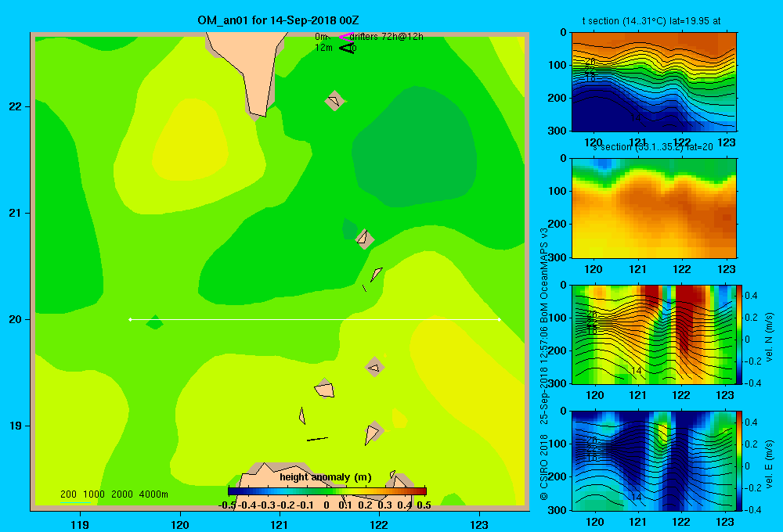Click the vel. E color scale bar
This screenshot has height=532, width=783.
[x=740, y=461]
